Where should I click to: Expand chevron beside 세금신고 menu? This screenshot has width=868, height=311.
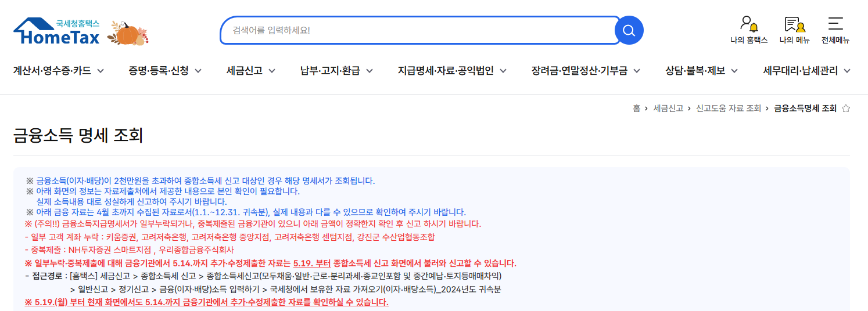point(272,71)
